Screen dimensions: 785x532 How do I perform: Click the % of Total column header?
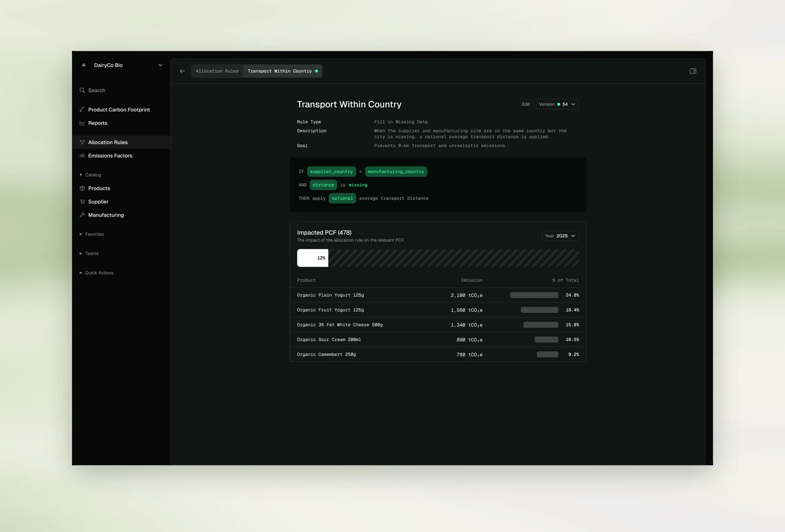click(566, 280)
